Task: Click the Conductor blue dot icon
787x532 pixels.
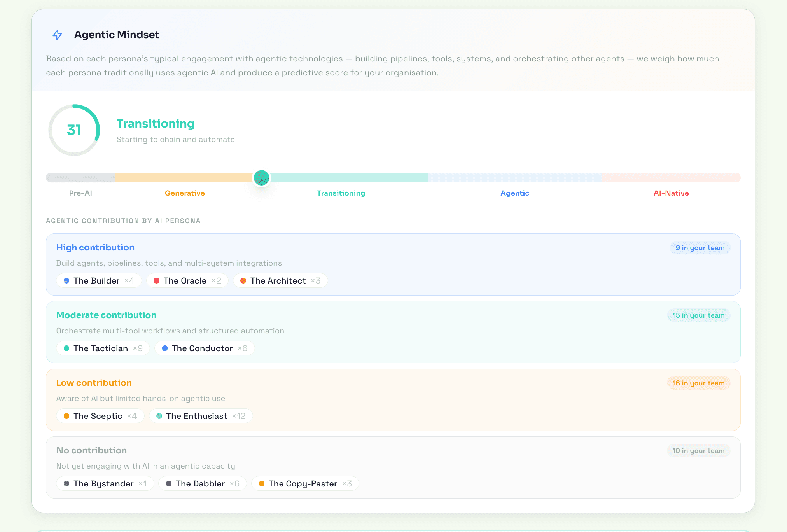Action: pyautogui.click(x=165, y=348)
